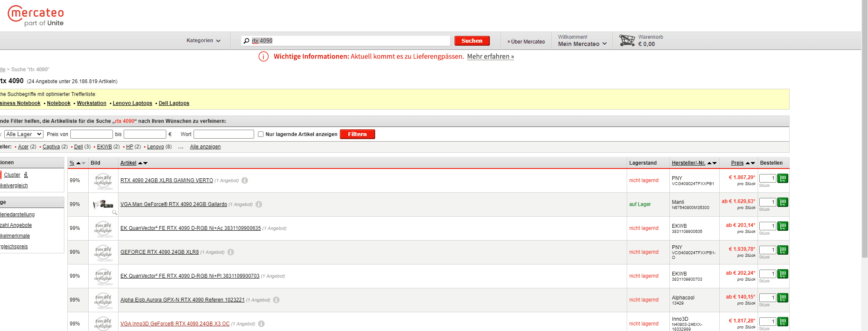868x331 pixels.
Task: Add RTX 4090 24GB XLR8 GAMING VERTO to cart
Action: [x=783, y=178]
